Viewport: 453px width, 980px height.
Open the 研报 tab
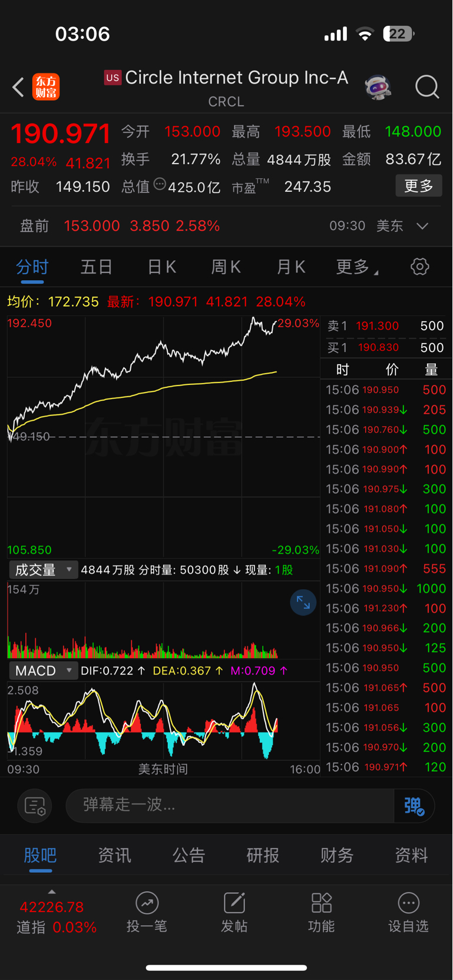click(263, 855)
